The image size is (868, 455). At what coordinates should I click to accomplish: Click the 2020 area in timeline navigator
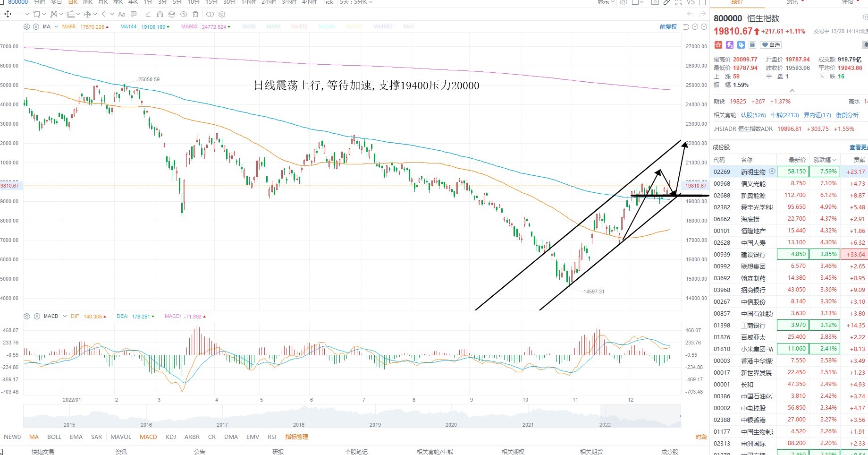[451, 425]
